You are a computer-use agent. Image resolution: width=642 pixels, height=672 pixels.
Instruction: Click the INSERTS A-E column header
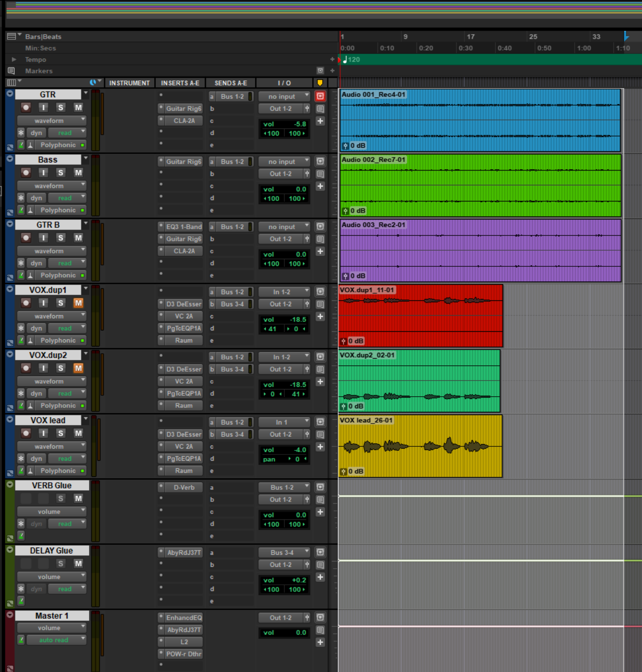click(180, 83)
